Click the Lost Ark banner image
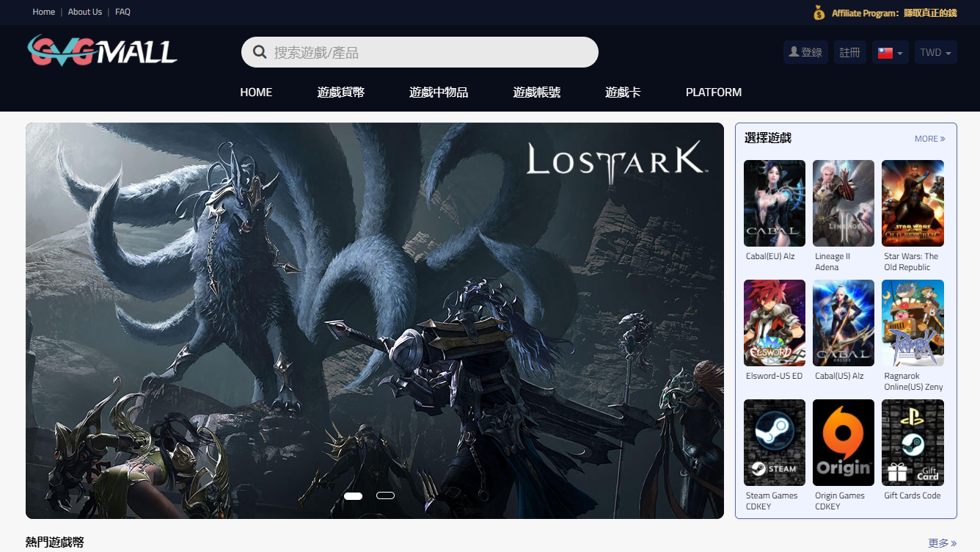 point(375,321)
